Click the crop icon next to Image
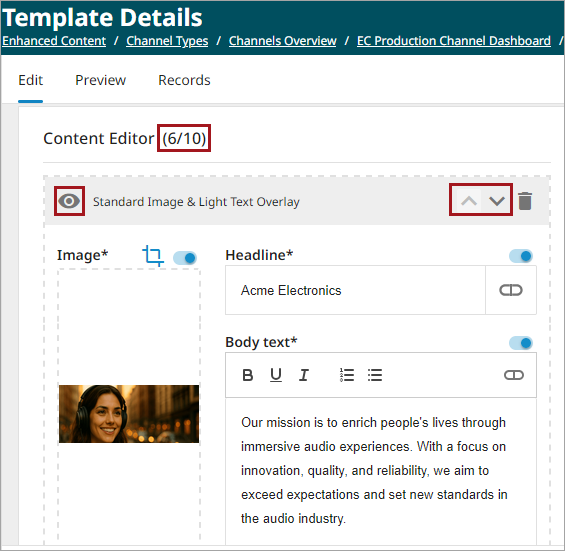The height and width of the screenshot is (551, 565). click(153, 256)
